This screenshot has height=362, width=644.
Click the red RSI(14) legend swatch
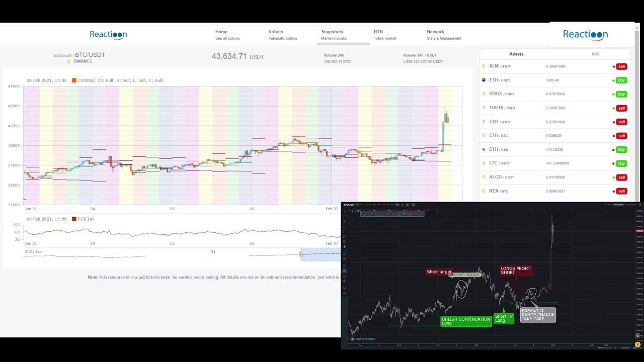coord(74,219)
